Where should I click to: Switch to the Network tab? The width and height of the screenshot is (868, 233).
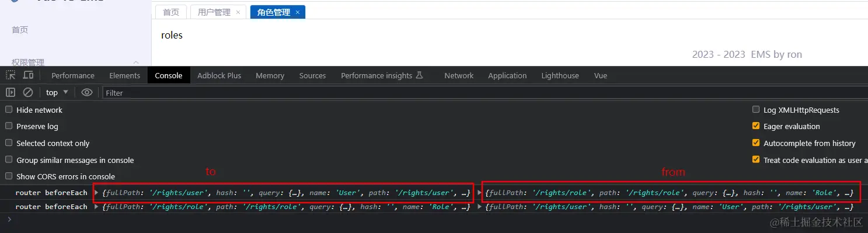point(459,75)
